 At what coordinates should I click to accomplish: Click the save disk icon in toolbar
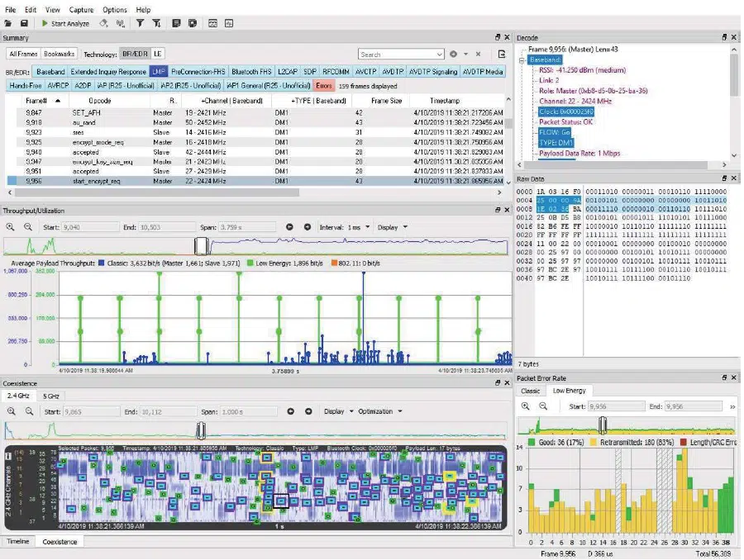(x=25, y=23)
